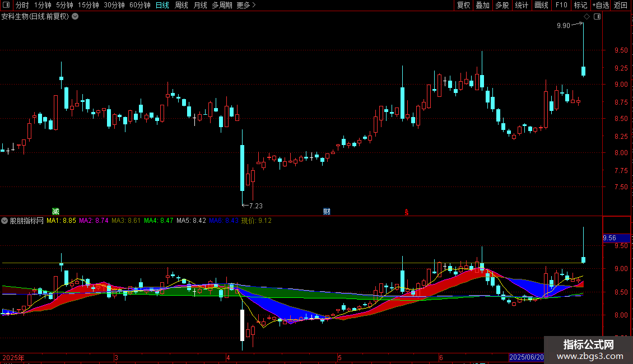Click the 安科生物(日线.前复权) title

pyautogui.click(x=35, y=17)
